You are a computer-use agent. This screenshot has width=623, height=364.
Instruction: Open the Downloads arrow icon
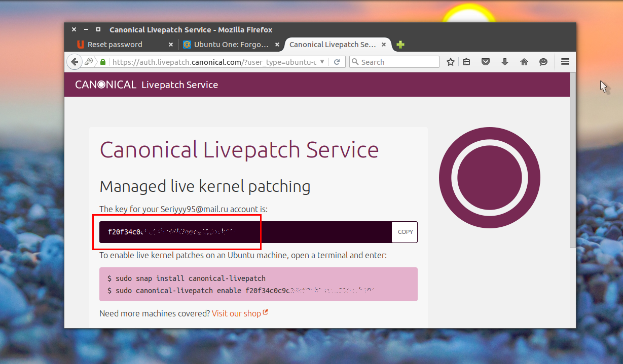(504, 62)
